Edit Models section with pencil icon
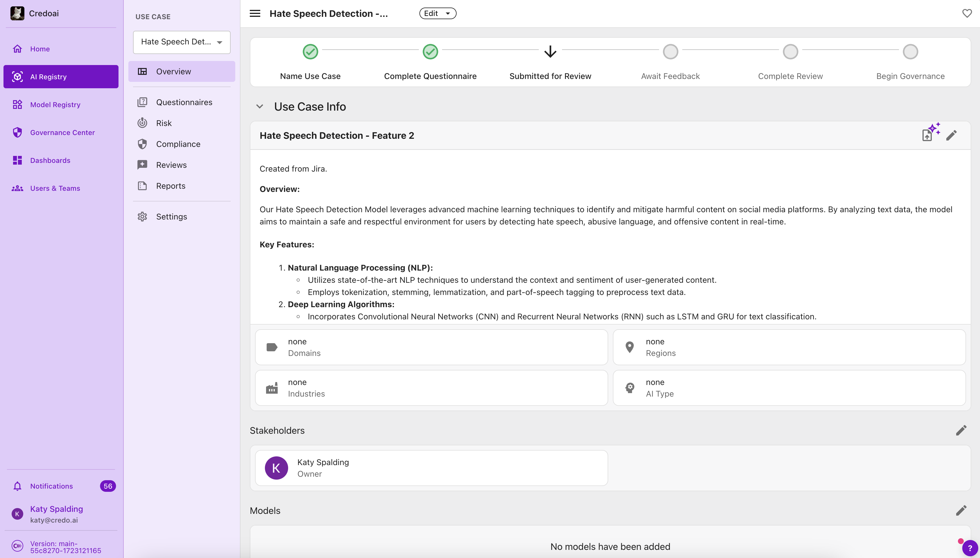 click(x=961, y=510)
